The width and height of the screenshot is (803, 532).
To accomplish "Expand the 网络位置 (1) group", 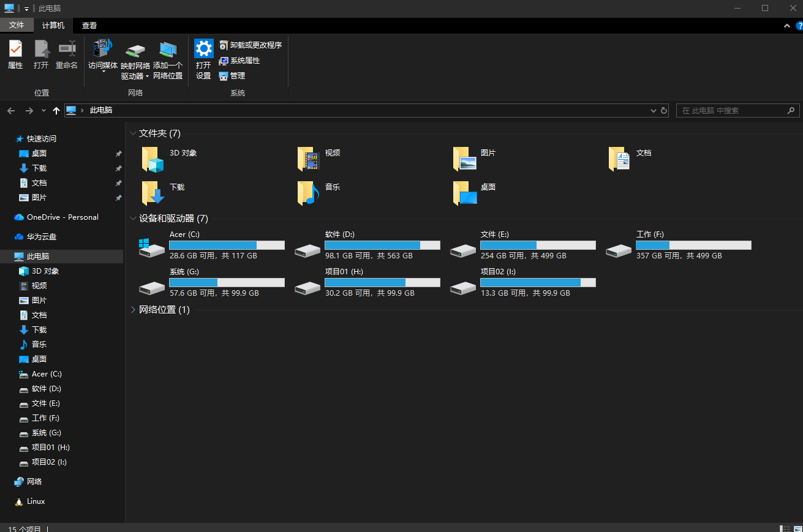I will click(133, 310).
